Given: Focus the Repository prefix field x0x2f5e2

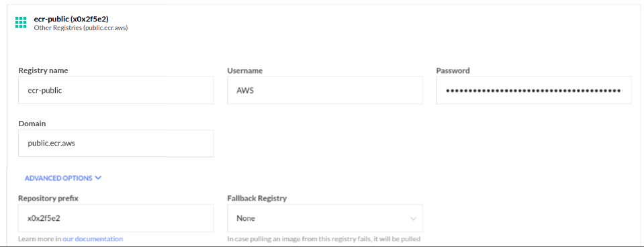Looking at the screenshot, I should (116, 218).
